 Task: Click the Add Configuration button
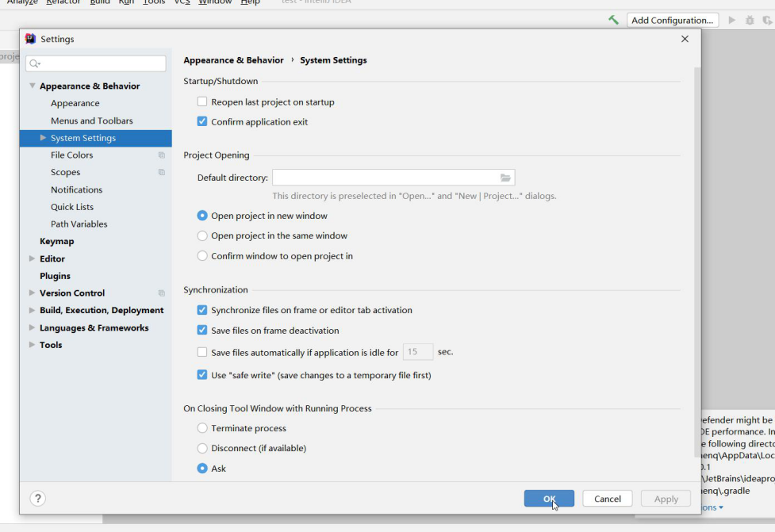click(673, 20)
